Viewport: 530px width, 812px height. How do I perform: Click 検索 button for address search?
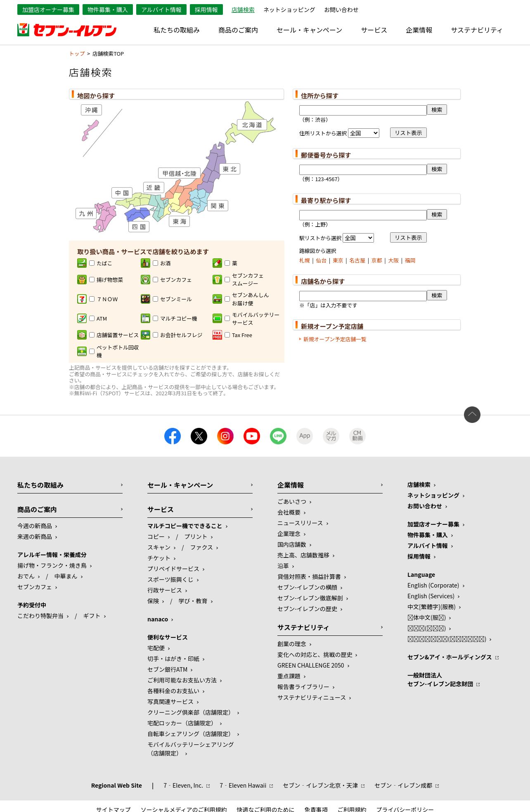pos(437,110)
